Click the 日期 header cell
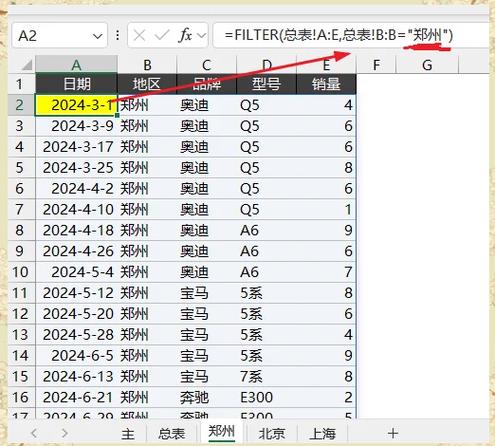Screen dimensions: 495x446 pyautogui.click(x=77, y=84)
